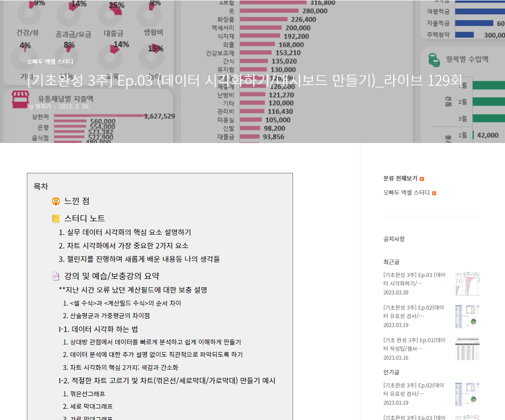The height and width of the screenshot is (420, 505).
Task: Click the surprised face emoji before 느낀 점
Action: coord(55,201)
